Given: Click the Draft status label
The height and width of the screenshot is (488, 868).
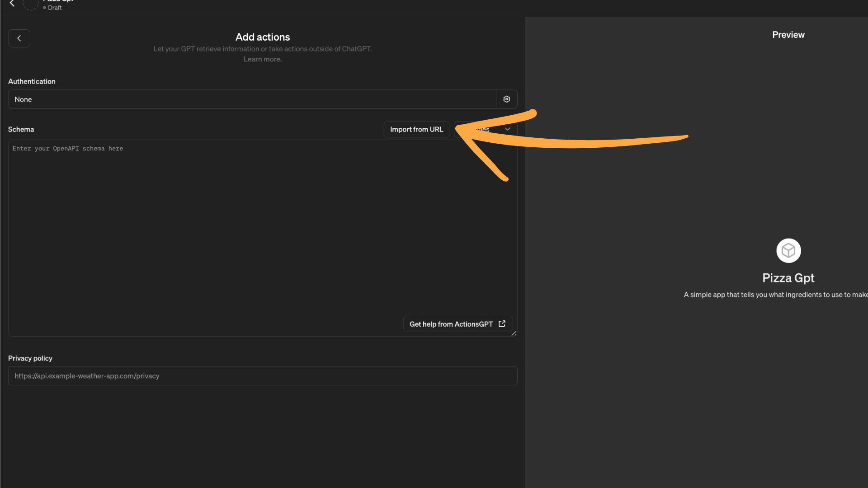Looking at the screenshot, I should (55, 8).
